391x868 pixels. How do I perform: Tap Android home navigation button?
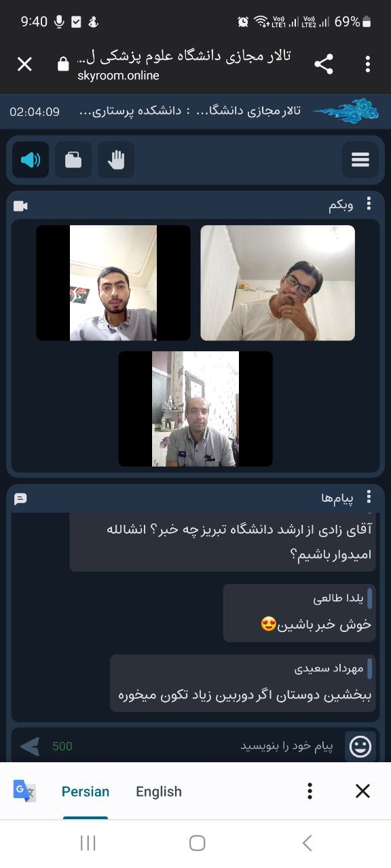point(197,843)
